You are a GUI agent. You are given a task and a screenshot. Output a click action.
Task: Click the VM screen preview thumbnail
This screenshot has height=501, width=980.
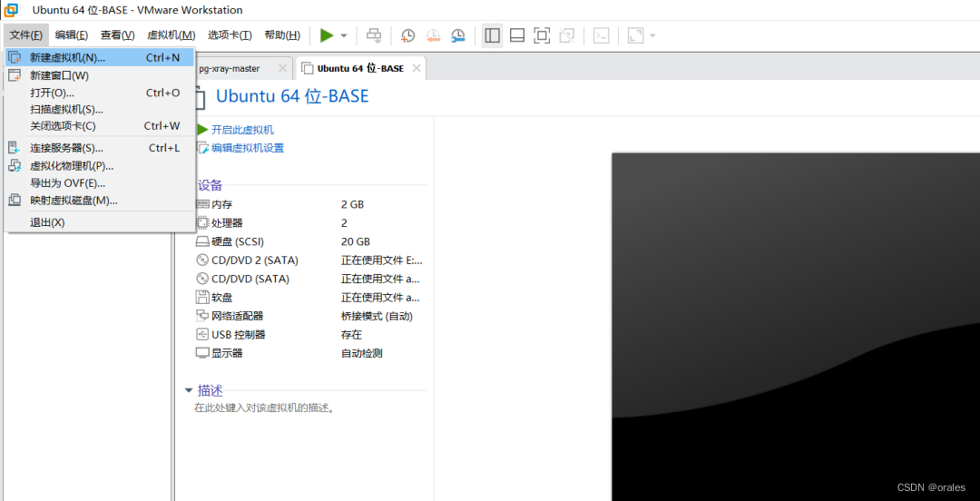pyautogui.click(x=796, y=327)
